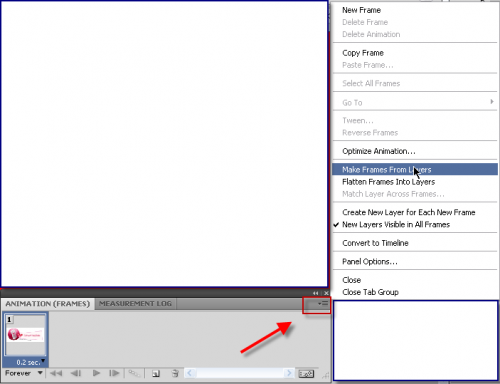Toggle New Layers Visible in All Frames
The image size is (500, 384).
point(415,224)
